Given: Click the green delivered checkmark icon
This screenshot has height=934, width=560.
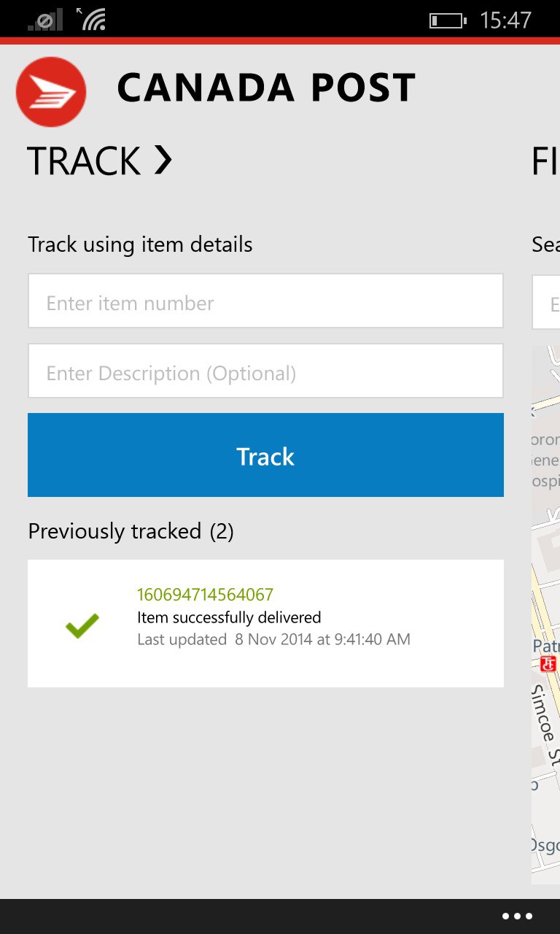Looking at the screenshot, I should [82, 625].
